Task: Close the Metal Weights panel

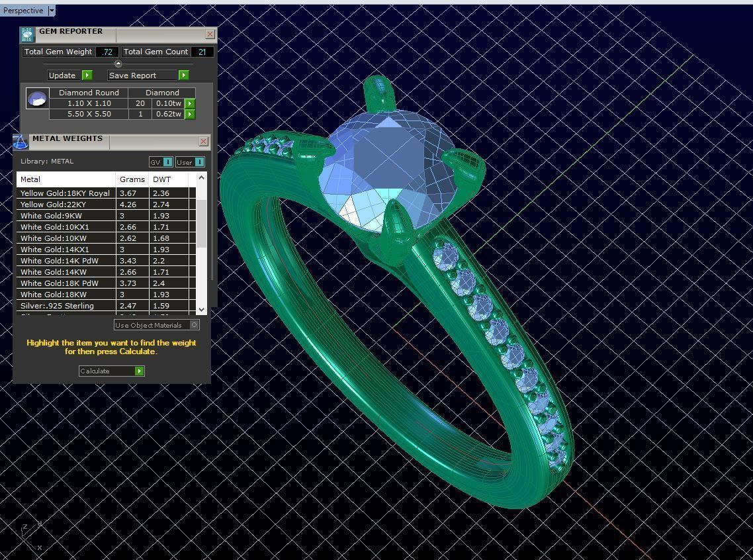Action: coord(203,141)
